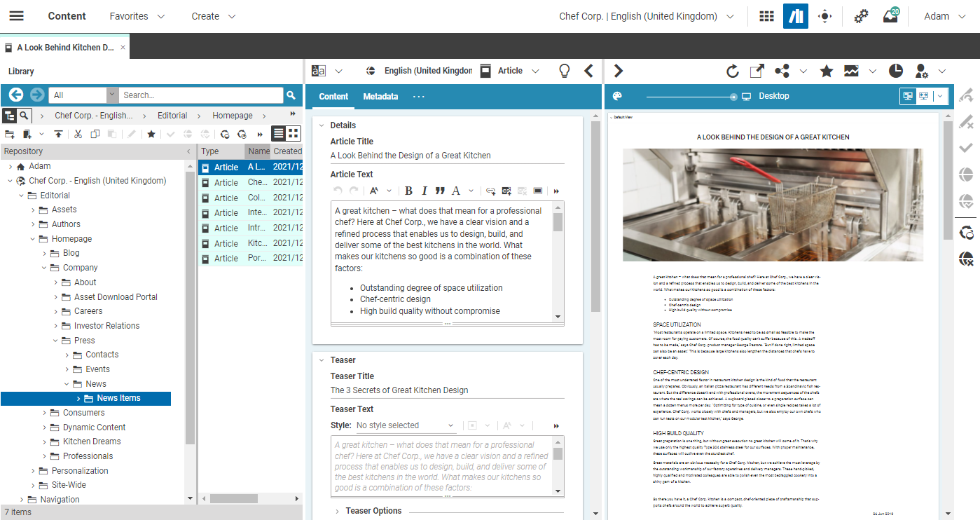This screenshot has height=520, width=980.
Task: Open the search type 'All' dropdown
Action: coord(112,95)
